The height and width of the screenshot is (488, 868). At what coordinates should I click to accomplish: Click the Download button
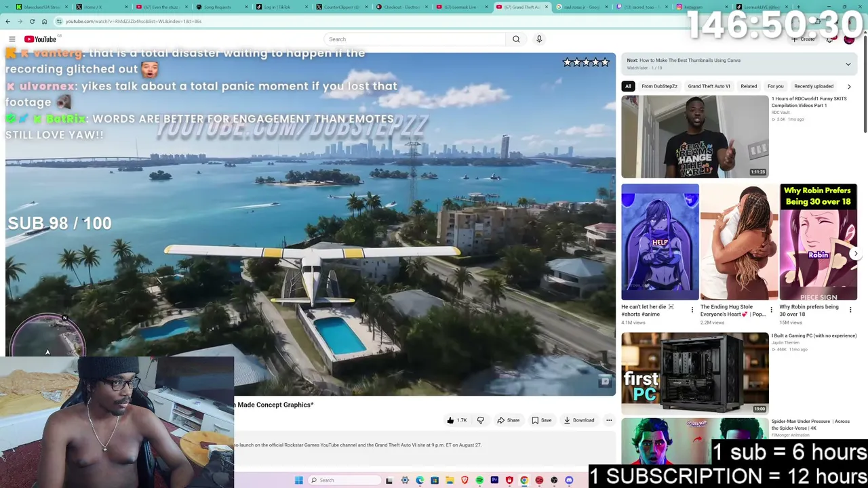(x=578, y=420)
